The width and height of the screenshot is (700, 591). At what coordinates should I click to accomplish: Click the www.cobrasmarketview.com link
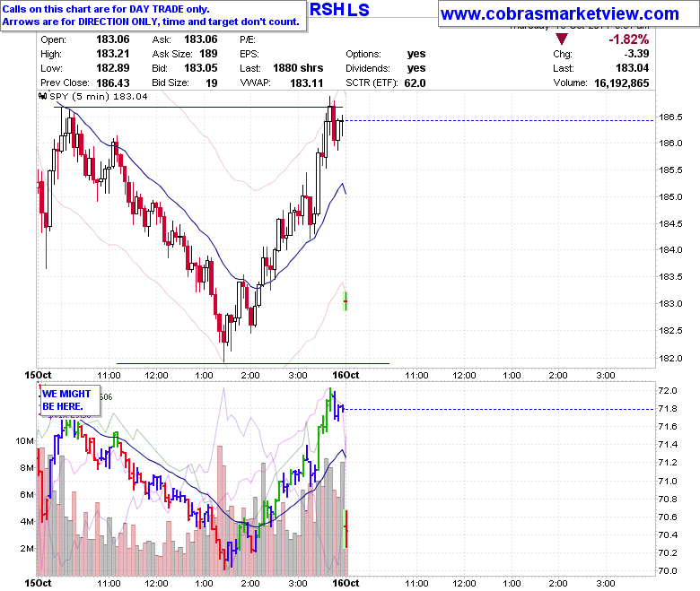[x=559, y=14]
